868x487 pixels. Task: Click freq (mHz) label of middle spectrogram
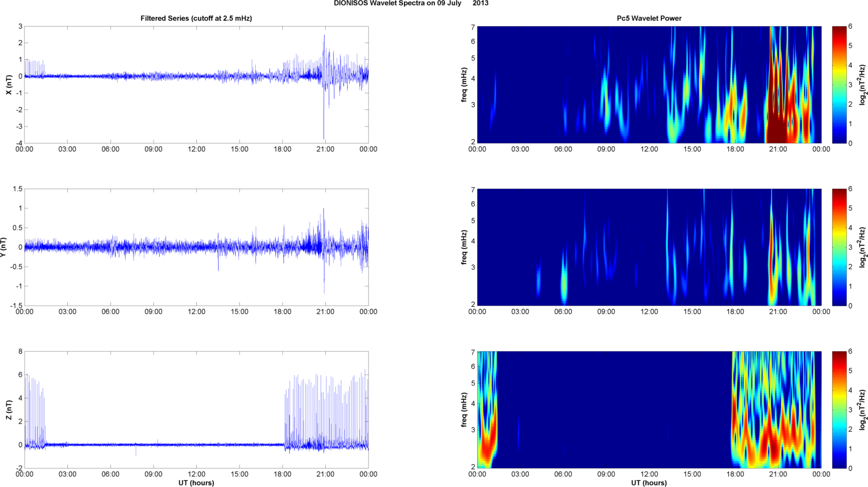tap(465, 247)
